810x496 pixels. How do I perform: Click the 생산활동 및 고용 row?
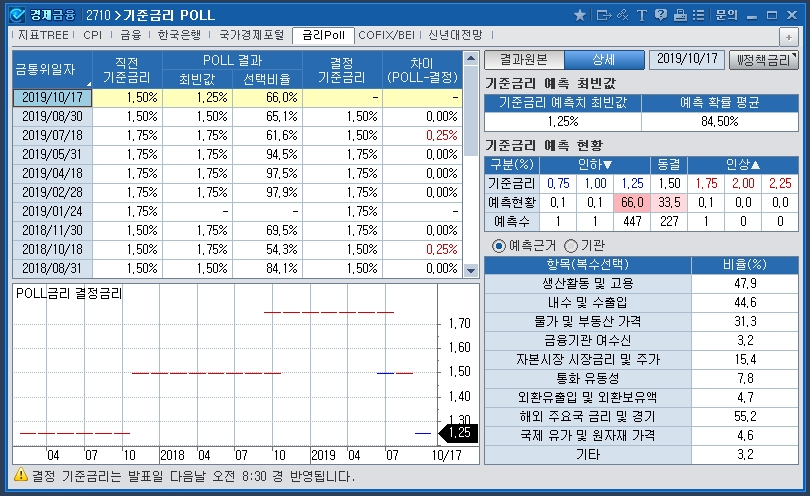(642, 284)
